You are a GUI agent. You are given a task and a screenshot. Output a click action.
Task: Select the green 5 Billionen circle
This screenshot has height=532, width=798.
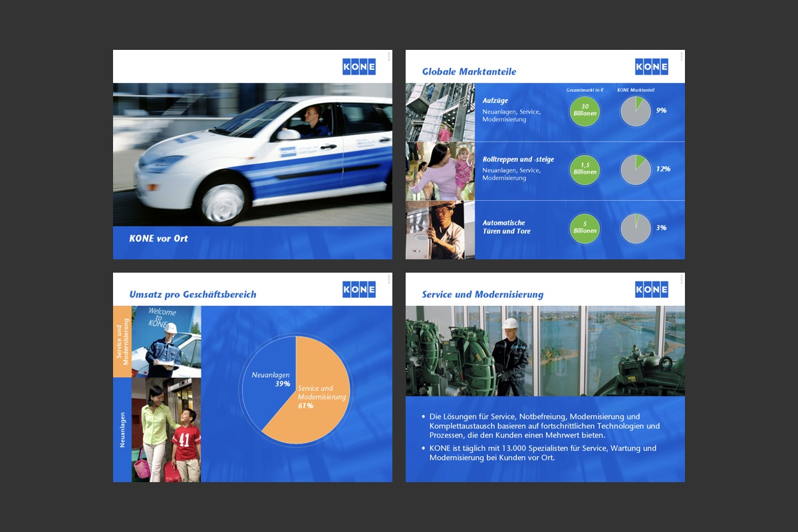coord(585,228)
